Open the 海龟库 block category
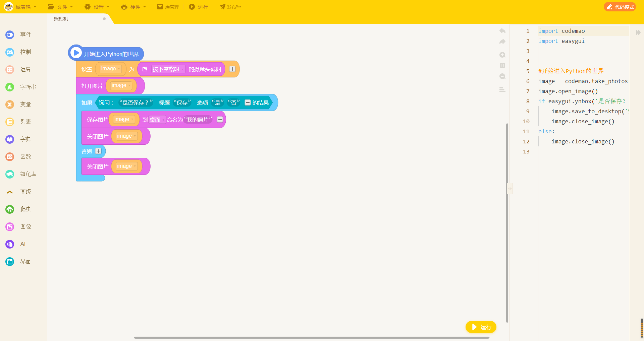 (x=21, y=174)
